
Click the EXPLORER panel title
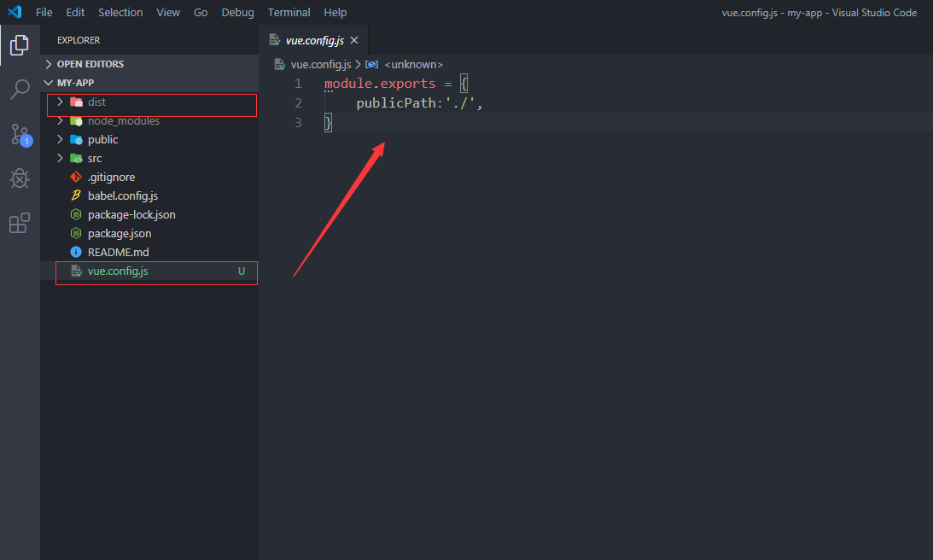pyautogui.click(x=79, y=40)
